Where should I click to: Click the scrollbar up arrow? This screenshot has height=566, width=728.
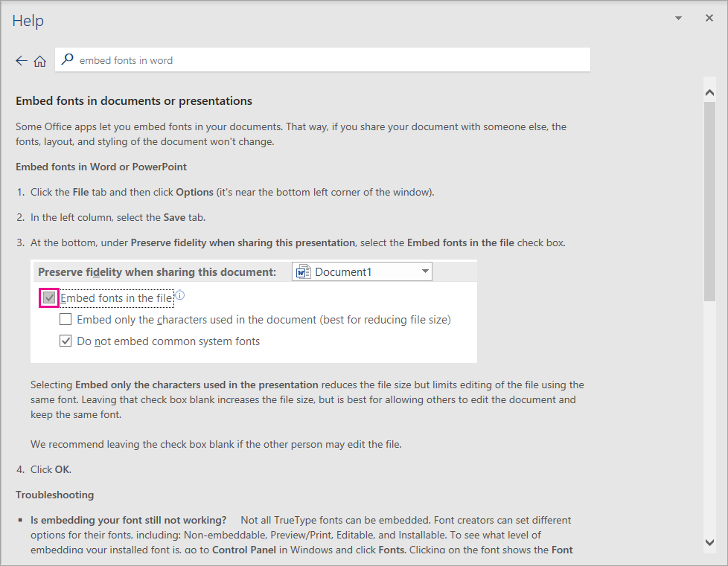pyautogui.click(x=709, y=92)
